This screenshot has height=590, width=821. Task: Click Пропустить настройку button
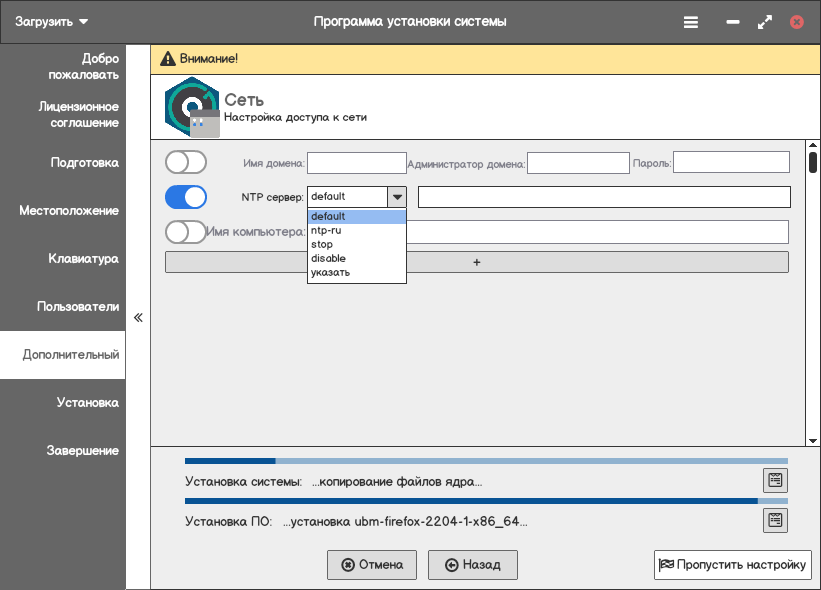click(x=732, y=565)
